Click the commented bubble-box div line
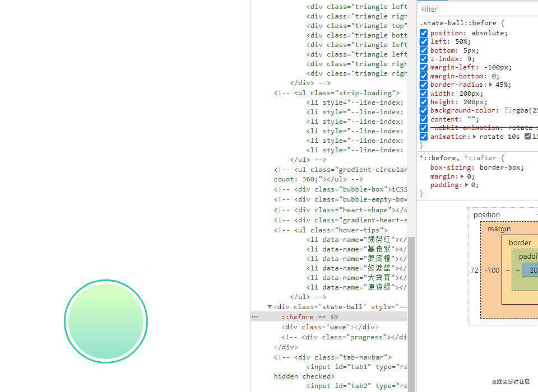The height and width of the screenshot is (392, 538). click(x=340, y=189)
